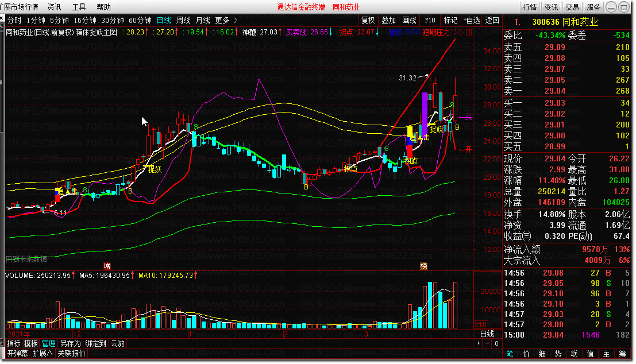
Task: Expand the 扩展∧ panel
Action: pos(43,353)
